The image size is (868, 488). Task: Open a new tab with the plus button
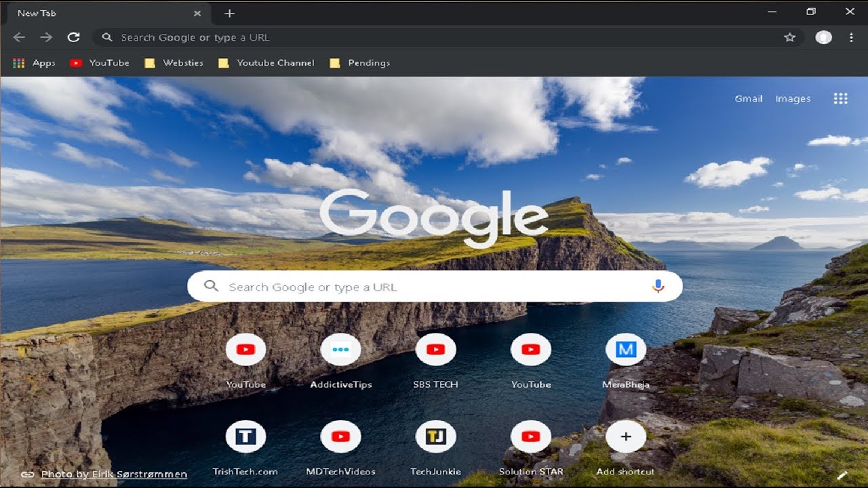coord(229,14)
